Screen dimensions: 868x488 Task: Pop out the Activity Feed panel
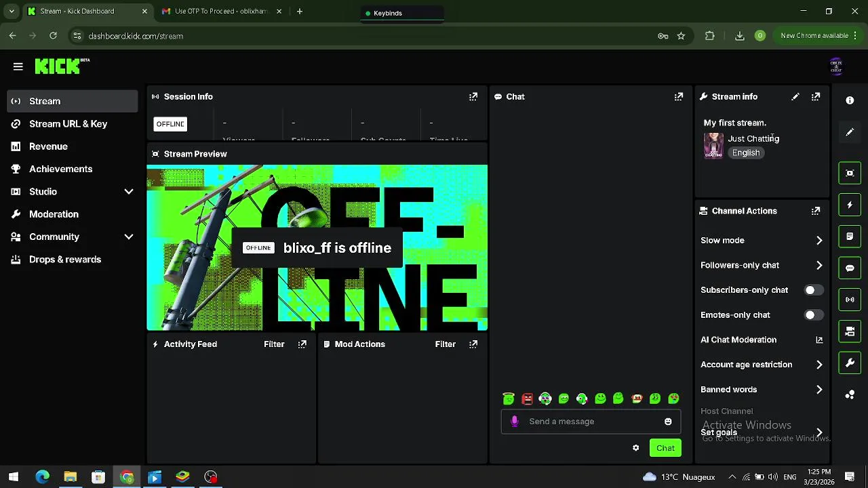click(x=302, y=344)
